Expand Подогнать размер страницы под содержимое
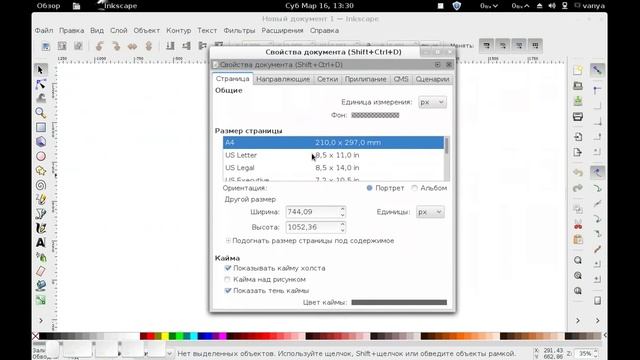This screenshot has height=360, width=640. pos(228,241)
